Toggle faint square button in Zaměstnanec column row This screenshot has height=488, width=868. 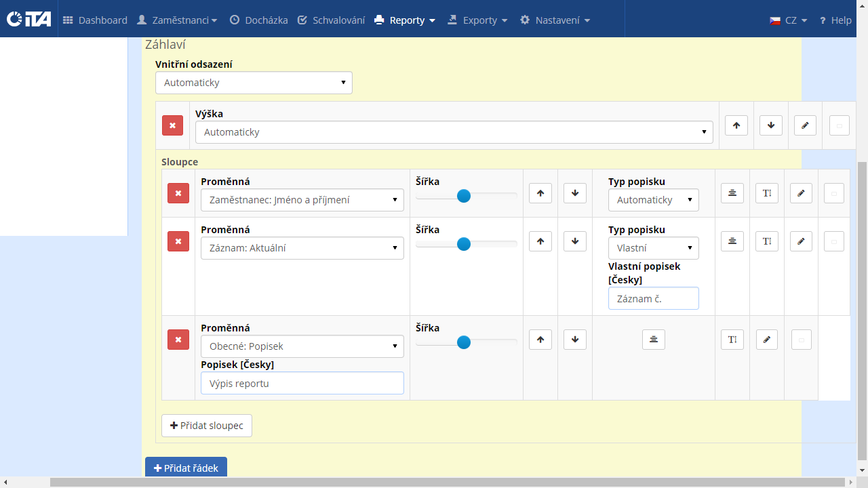tap(834, 193)
